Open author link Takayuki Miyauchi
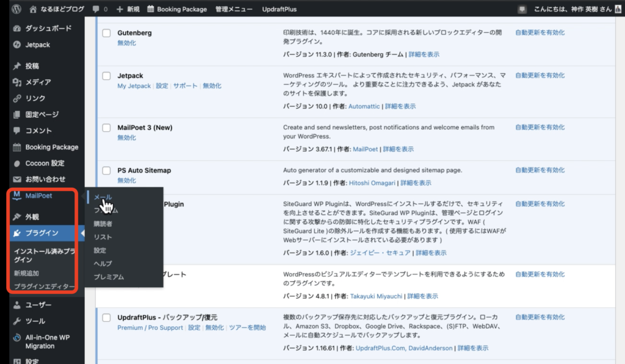 point(376,296)
